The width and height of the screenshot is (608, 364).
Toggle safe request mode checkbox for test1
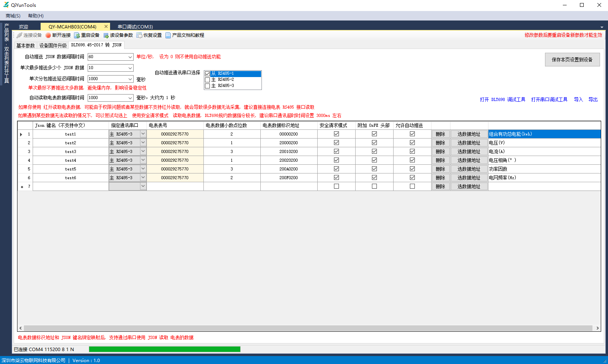[x=336, y=134]
